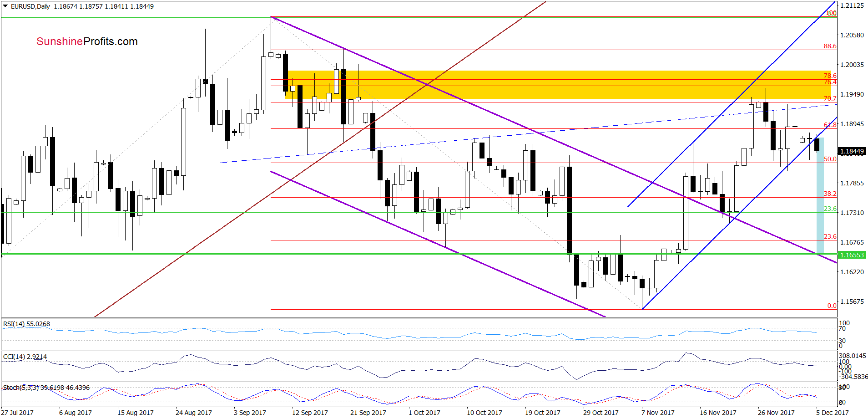Select Fibonacci level label 78.6
The height and width of the screenshot is (419, 868).
(830, 76)
